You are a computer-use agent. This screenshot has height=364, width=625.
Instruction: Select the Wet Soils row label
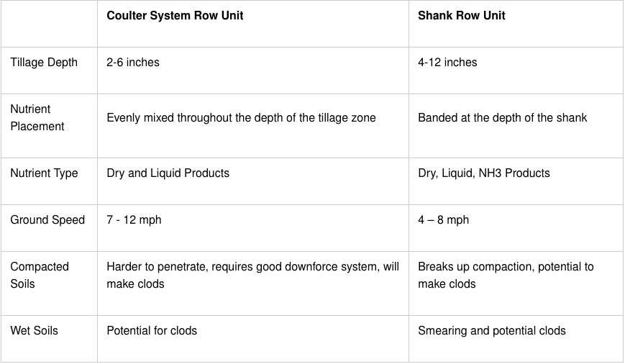tap(34, 330)
